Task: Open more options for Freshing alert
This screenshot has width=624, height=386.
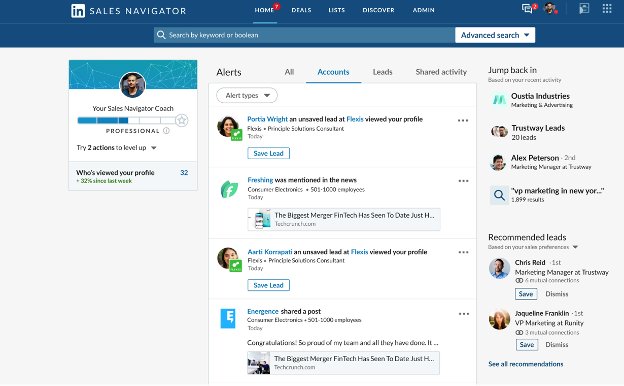Action: (463, 181)
